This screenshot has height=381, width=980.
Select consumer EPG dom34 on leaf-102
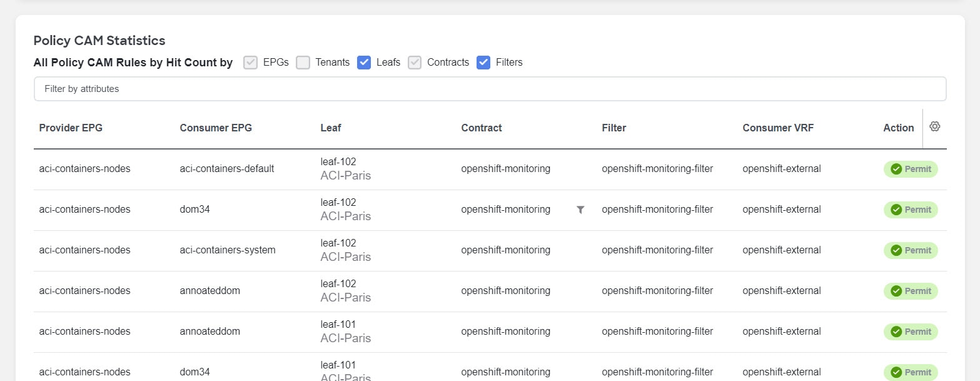click(194, 210)
